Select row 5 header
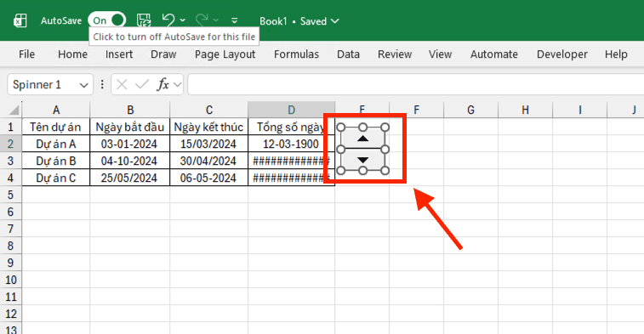Viewport: 644px width, 334px height. tap(11, 195)
